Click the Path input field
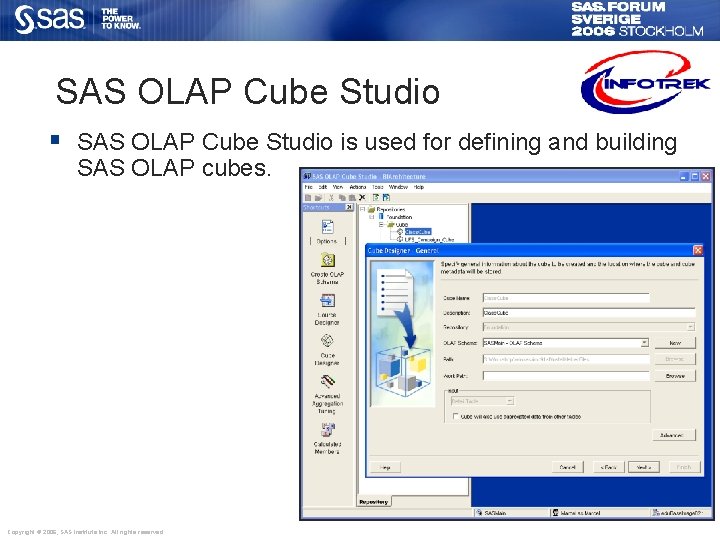 click(566, 359)
